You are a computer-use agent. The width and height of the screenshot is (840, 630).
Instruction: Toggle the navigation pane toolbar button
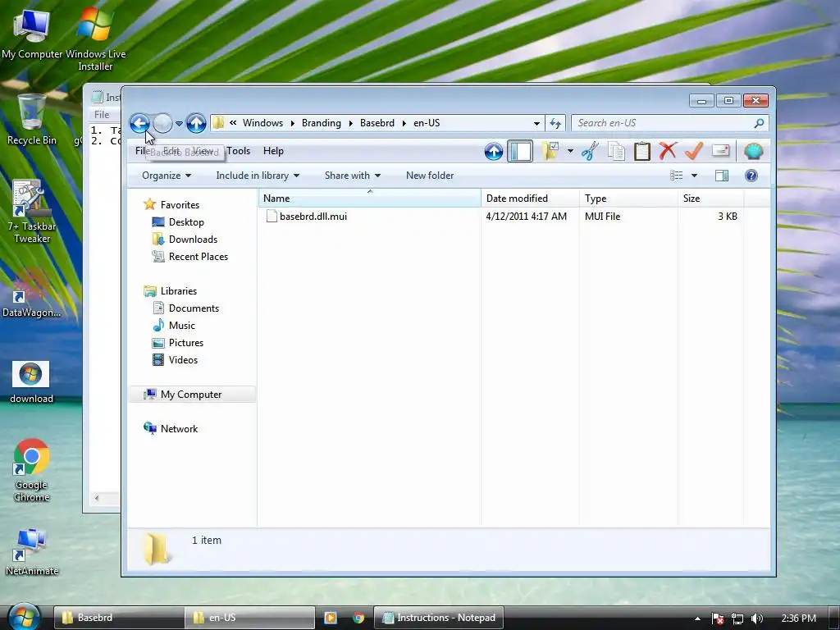519,151
